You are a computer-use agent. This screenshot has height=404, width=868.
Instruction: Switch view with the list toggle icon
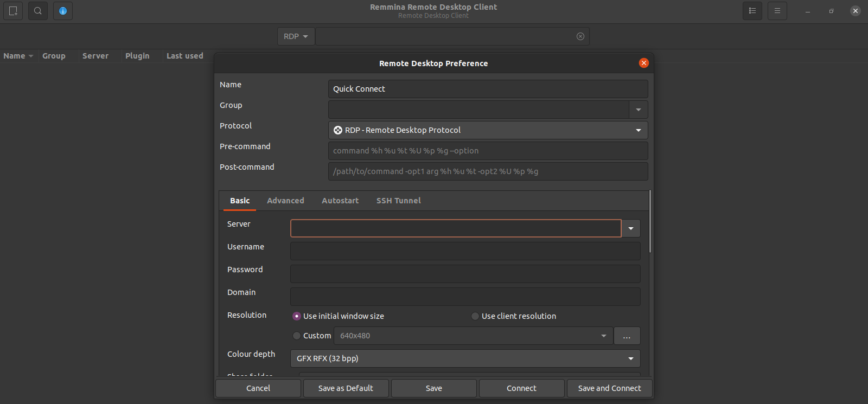[752, 11]
